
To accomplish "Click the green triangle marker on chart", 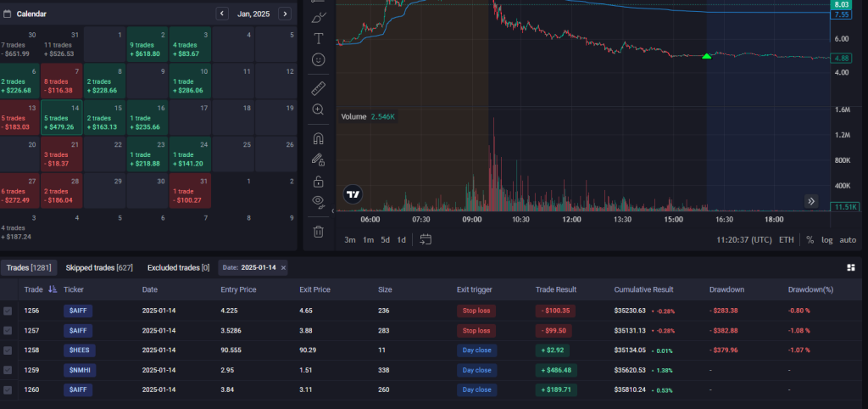I will pos(706,56).
